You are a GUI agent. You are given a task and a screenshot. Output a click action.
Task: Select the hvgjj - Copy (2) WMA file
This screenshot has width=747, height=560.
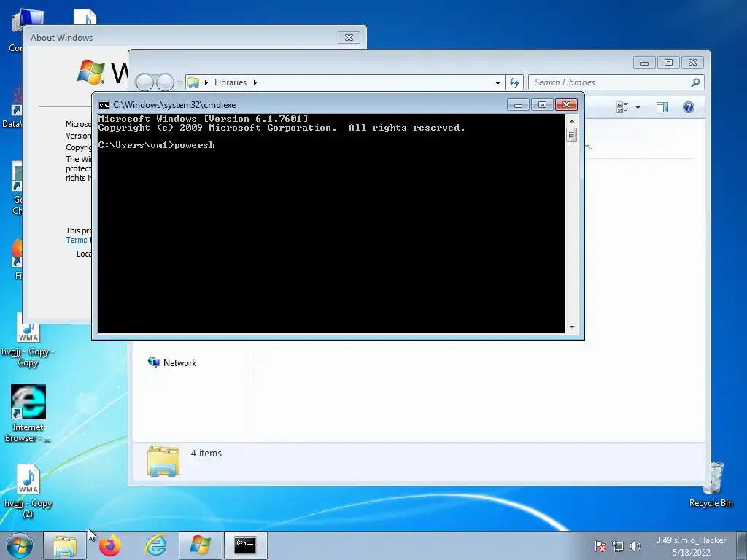pyautogui.click(x=28, y=491)
